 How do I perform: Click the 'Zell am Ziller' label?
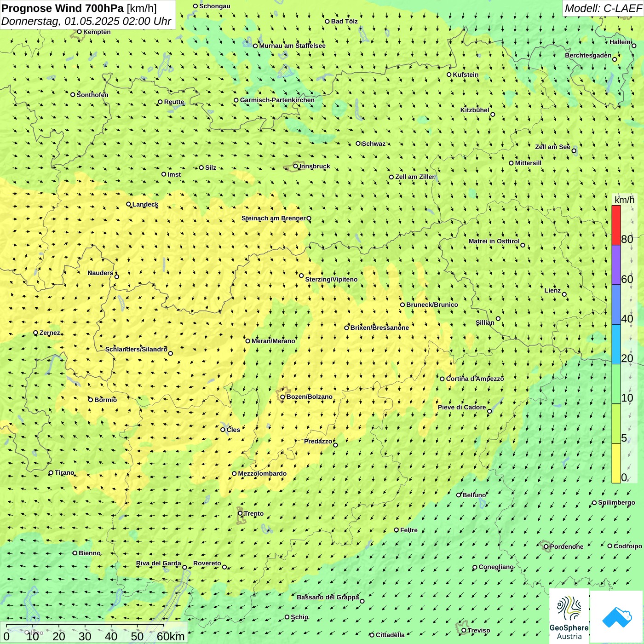click(414, 177)
